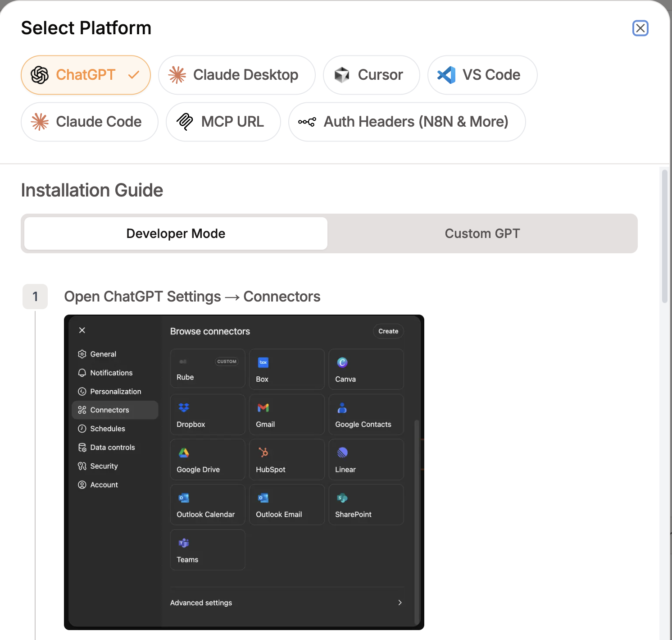Click the Outlook Calendar label text
The height and width of the screenshot is (640, 672).
[206, 515]
